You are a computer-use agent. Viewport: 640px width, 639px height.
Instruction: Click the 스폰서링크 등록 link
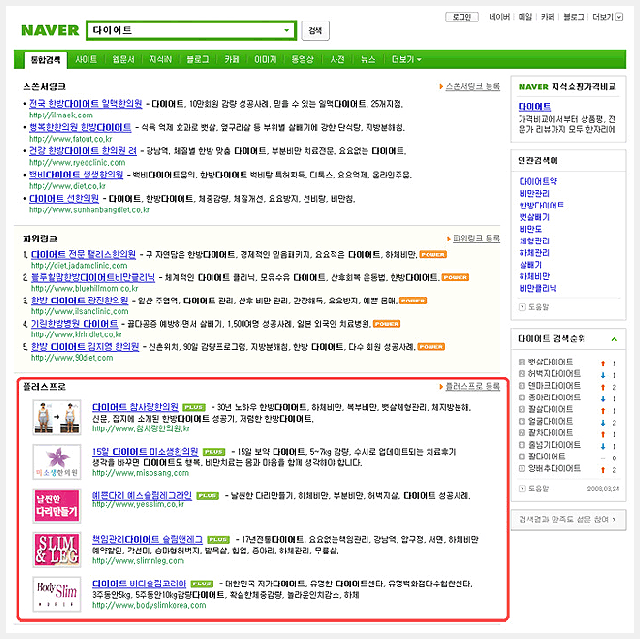click(x=472, y=87)
